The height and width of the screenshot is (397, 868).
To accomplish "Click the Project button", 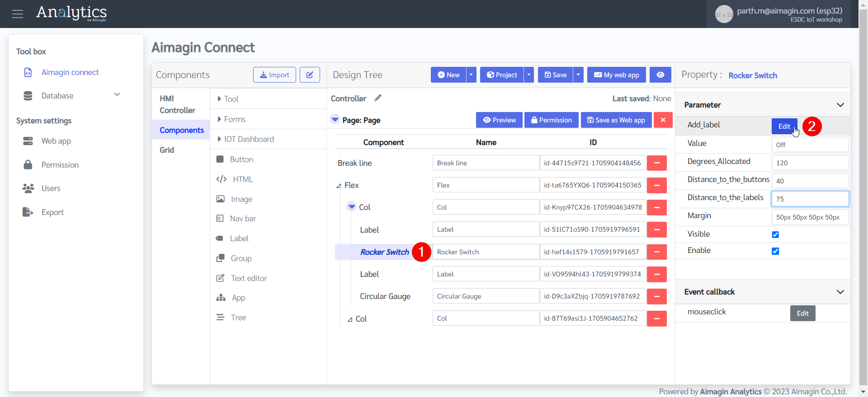I will tap(501, 75).
